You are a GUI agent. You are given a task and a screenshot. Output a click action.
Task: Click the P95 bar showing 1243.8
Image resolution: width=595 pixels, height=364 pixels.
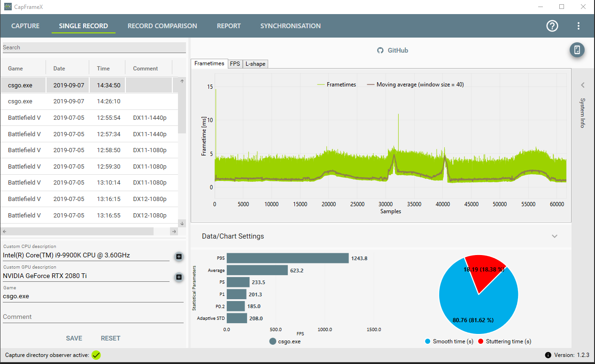[288, 258]
